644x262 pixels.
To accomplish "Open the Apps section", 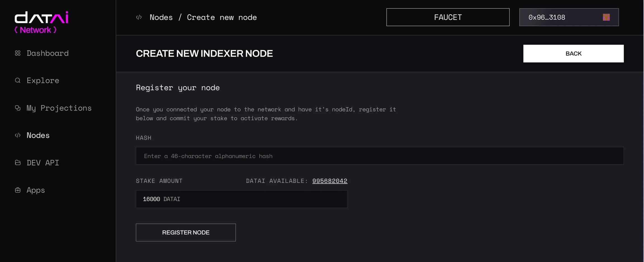I will click(x=36, y=190).
